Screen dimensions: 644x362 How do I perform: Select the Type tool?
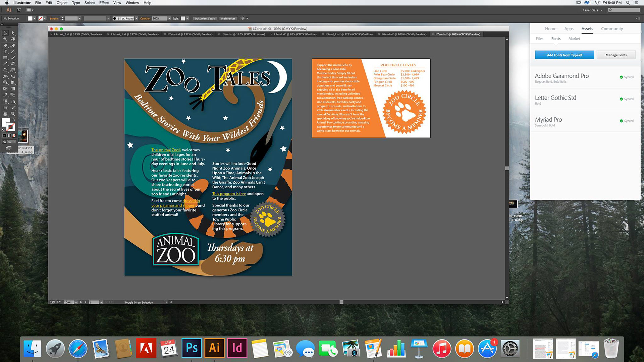5,52
